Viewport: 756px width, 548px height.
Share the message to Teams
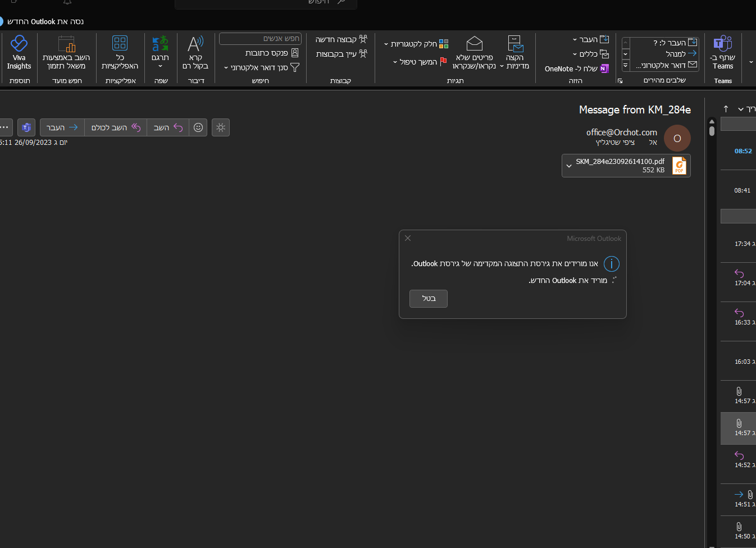723,53
